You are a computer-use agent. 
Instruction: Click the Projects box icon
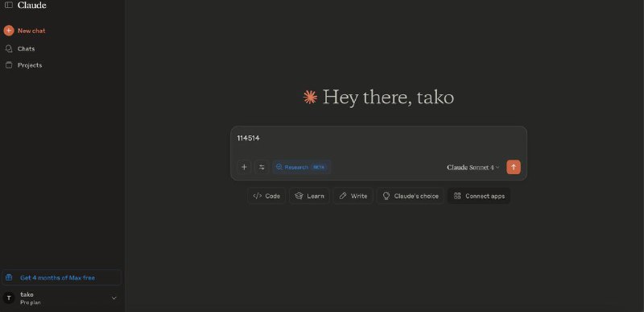tap(9, 65)
